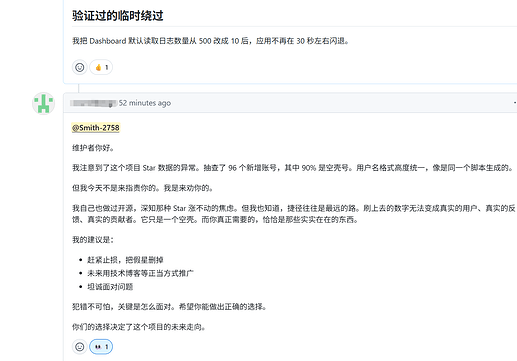Screen dimensions: 517x361
Task: Add emoji reaction to first comment
Action: [80, 67]
